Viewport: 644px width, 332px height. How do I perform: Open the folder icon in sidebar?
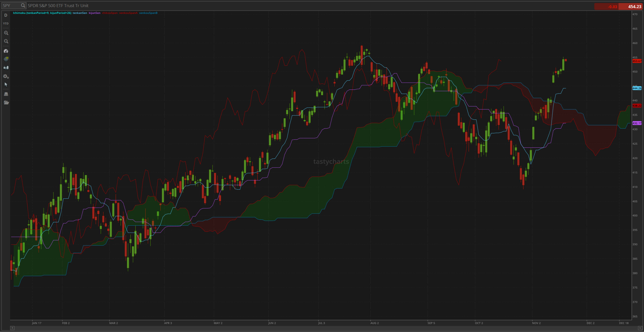(x=6, y=103)
